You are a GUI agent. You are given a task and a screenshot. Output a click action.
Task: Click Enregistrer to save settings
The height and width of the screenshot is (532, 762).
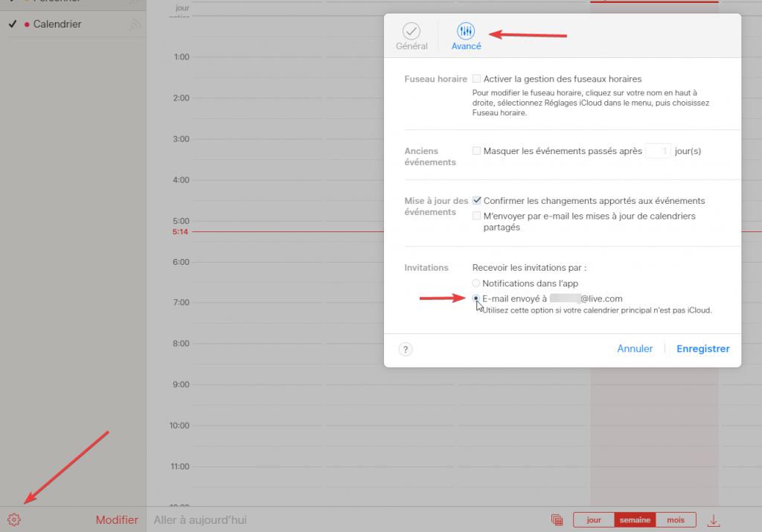[x=702, y=349]
